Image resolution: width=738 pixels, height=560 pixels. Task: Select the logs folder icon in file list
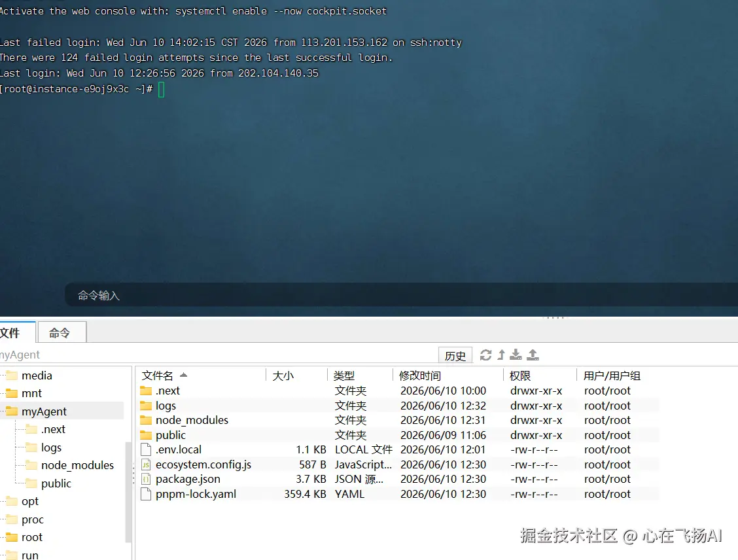[x=146, y=406]
